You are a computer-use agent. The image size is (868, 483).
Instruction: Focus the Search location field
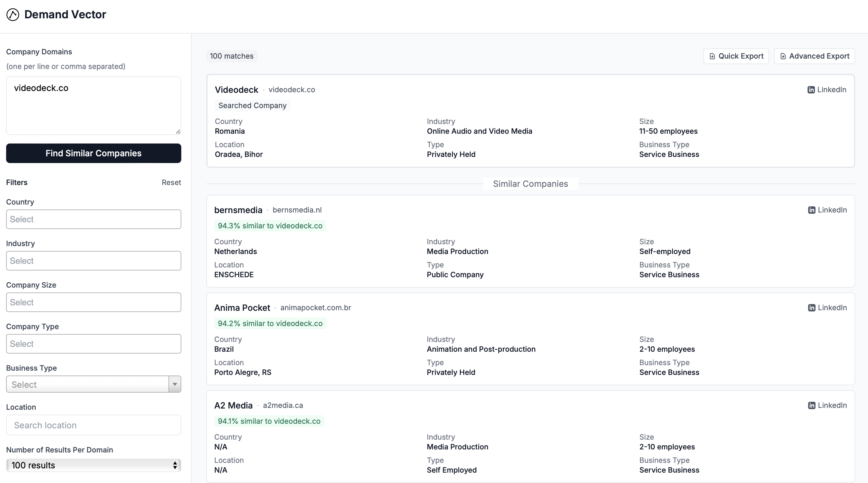(93, 425)
